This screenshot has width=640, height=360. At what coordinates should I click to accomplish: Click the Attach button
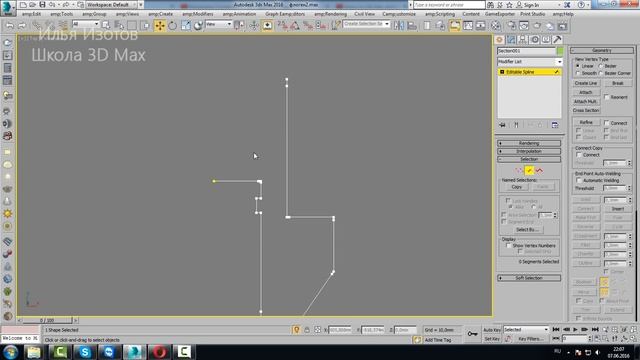click(x=586, y=92)
